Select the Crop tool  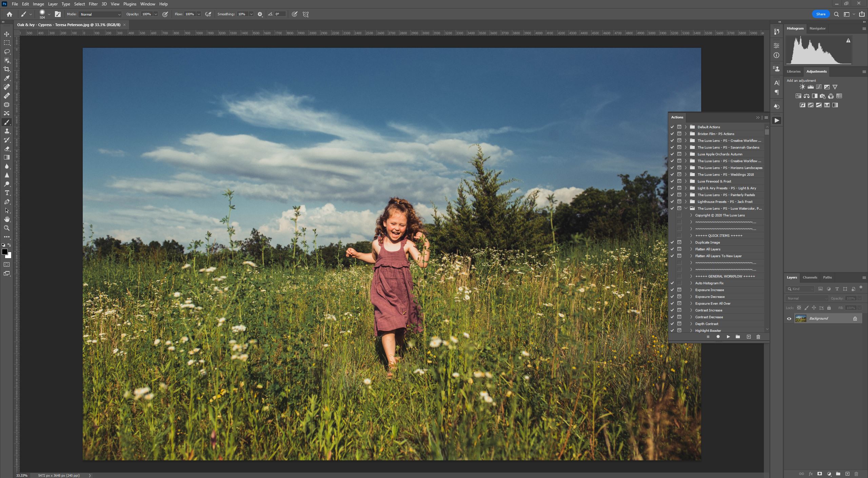(x=7, y=69)
